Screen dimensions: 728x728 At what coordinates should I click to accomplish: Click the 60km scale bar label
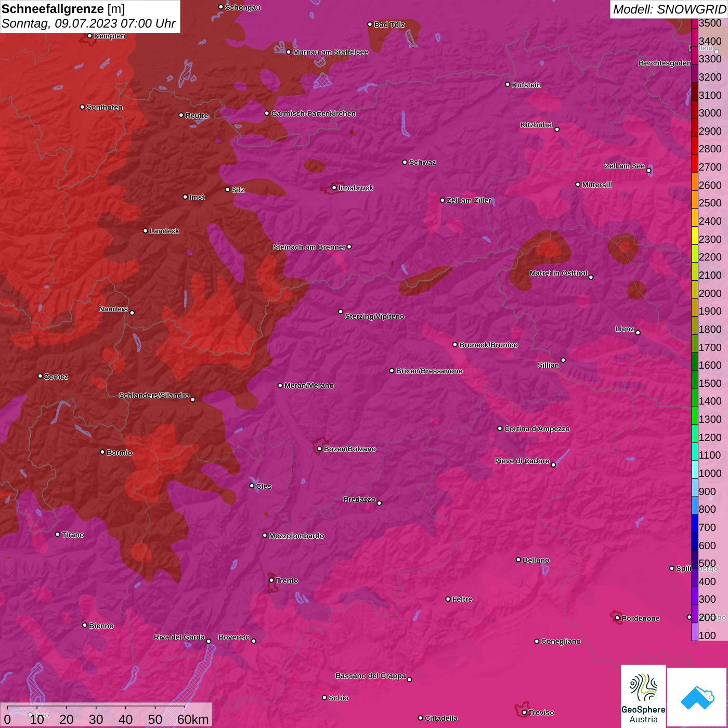pos(193,719)
